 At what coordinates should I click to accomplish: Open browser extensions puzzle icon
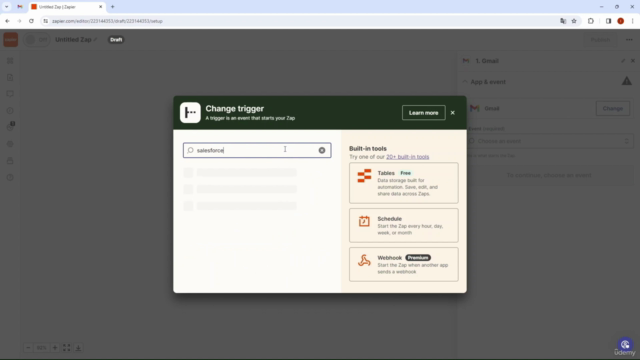[x=591, y=21]
